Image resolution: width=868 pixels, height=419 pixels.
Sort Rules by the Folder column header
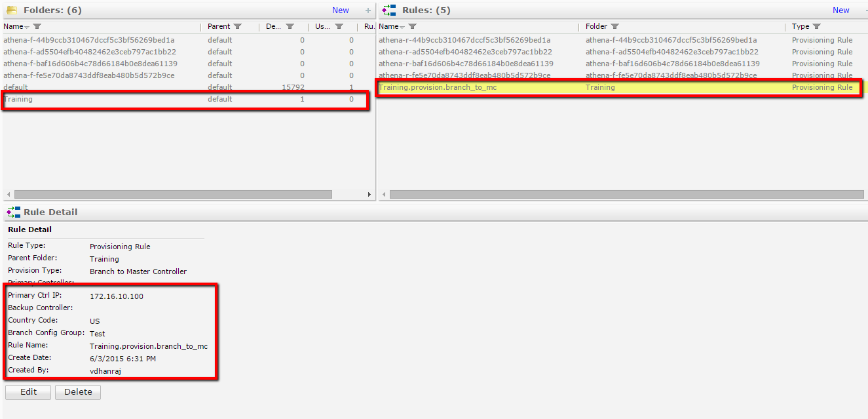[x=597, y=27]
